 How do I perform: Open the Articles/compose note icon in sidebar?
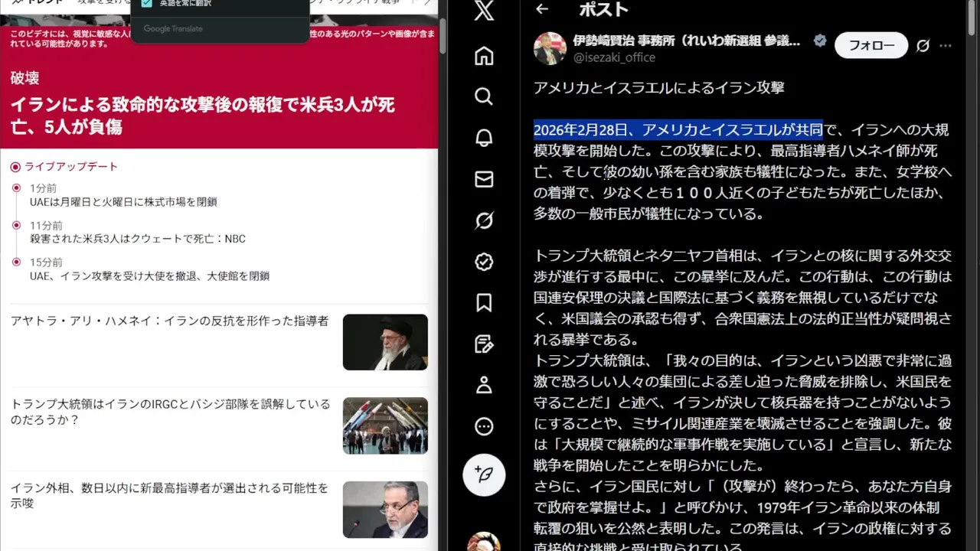484,344
